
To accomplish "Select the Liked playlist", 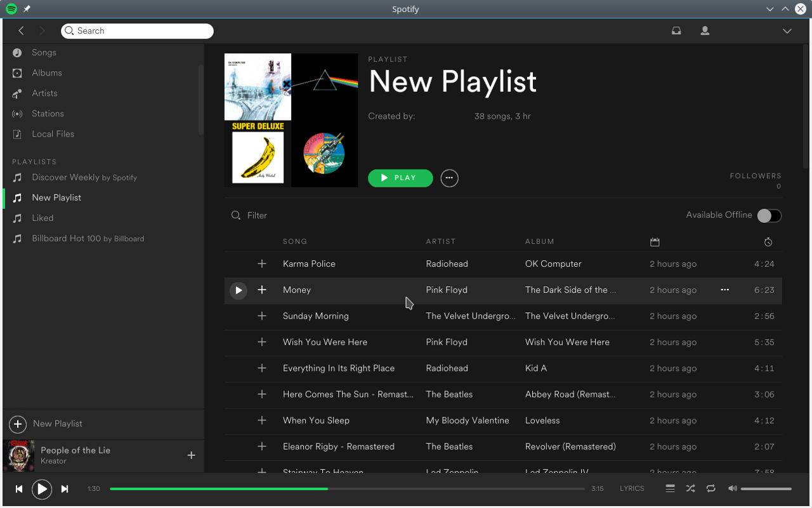I will pos(43,218).
